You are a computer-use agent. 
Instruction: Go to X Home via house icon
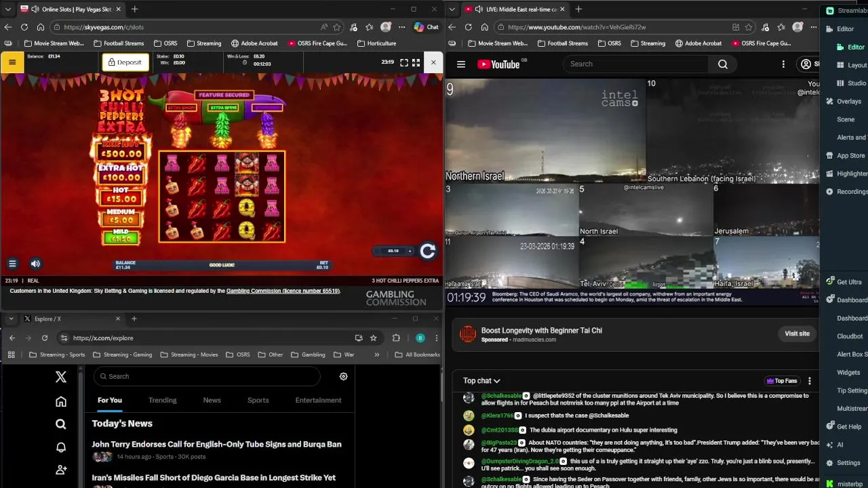[x=61, y=401]
